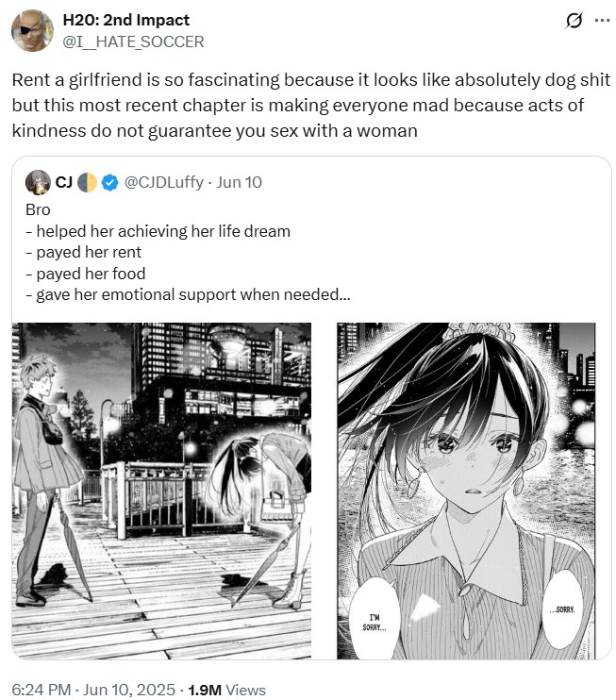Open the 6:24 PM Jun 10, 2025 timestamp
The height and width of the screenshot is (700, 616).
click(93, 690)
